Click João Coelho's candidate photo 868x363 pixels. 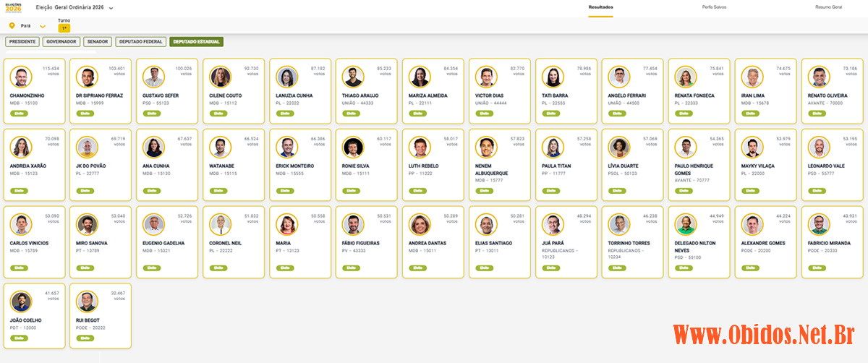(x=20, y=301)
